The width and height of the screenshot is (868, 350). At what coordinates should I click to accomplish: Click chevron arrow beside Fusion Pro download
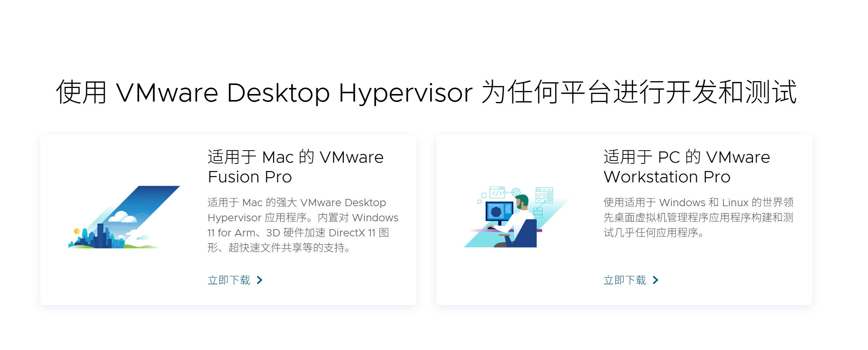click(x=259, y=280)
